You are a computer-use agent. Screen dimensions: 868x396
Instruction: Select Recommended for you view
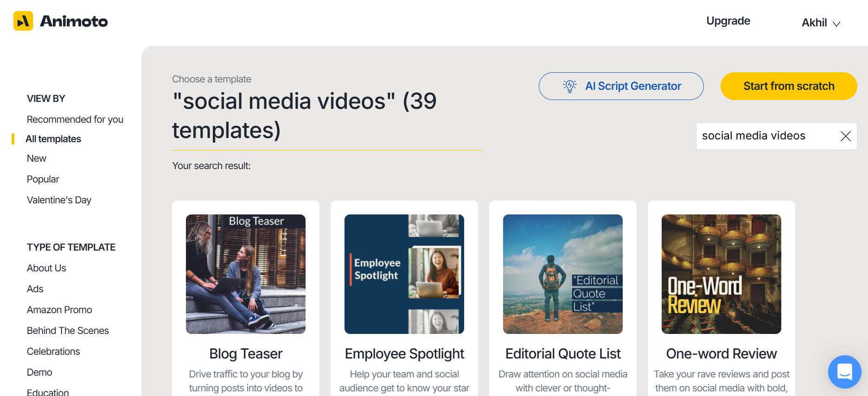tap(75, 119)
